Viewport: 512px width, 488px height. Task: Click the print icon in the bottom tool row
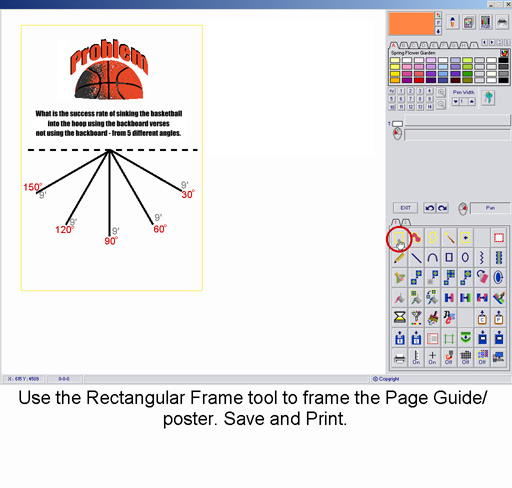[399, 358]
